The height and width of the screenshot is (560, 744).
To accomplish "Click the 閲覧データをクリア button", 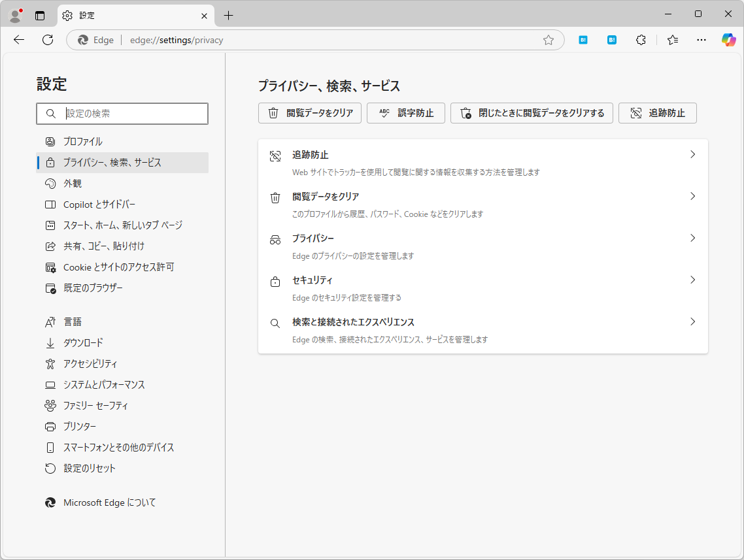I will [310, 112].
